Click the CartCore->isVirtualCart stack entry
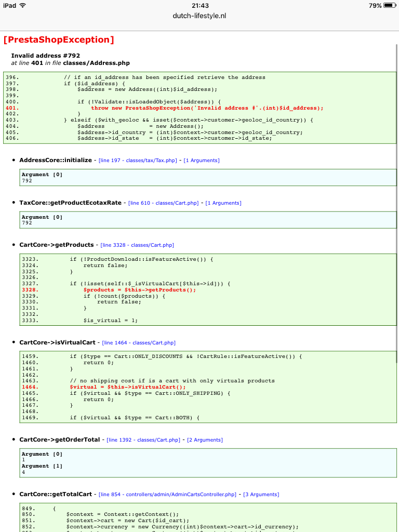The width and height of the screenshot is (399, 532). pyautogui.click(x=57, y=342)
